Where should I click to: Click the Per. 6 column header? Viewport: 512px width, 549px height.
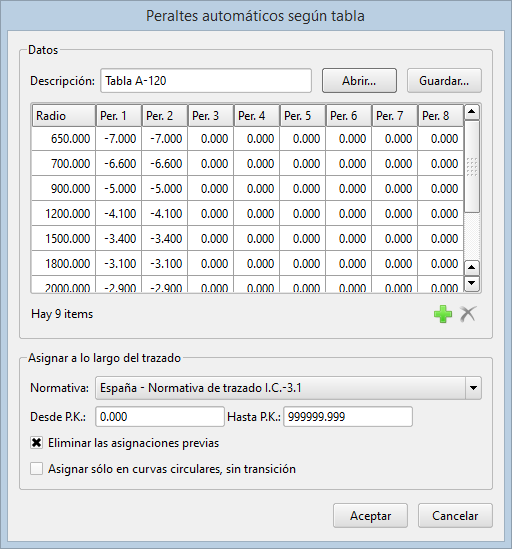349,116
